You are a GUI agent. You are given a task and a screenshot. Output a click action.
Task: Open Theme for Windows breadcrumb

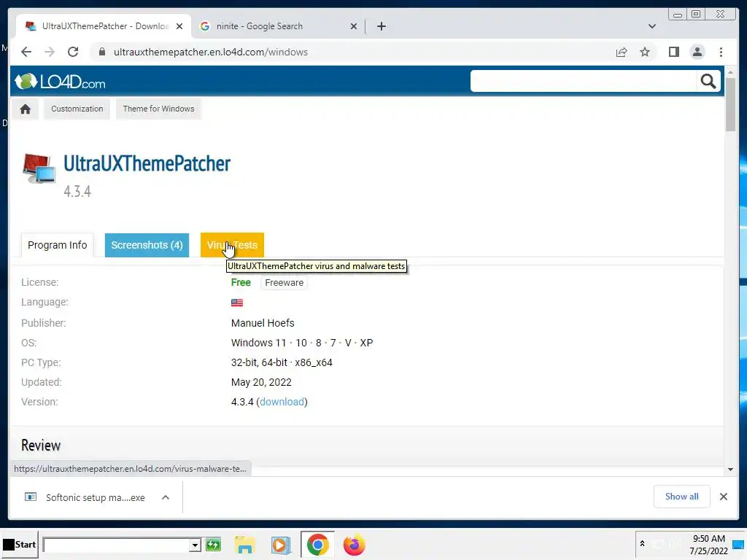pyautogui.click(x=158, y=109)
